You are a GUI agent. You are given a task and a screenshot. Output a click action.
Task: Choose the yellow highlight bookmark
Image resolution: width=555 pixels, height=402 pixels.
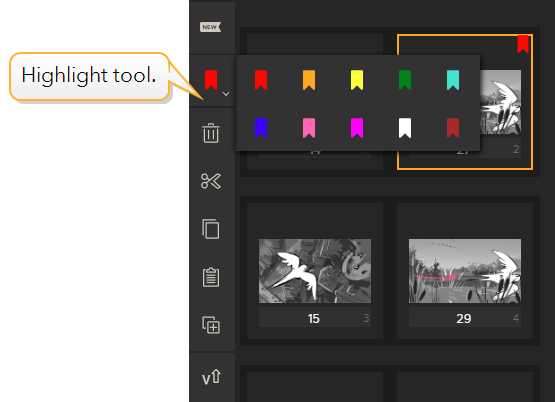(357, 80)
